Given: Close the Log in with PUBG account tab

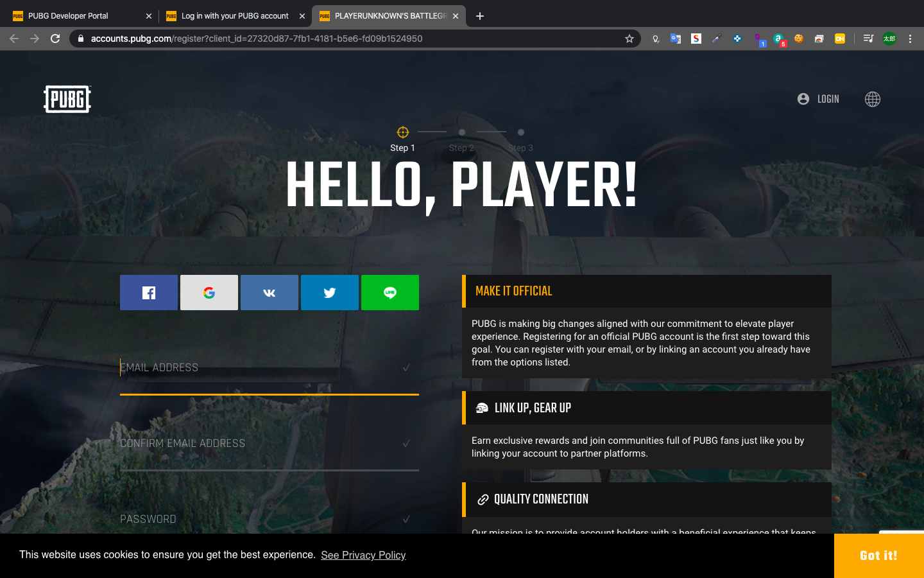Looking at the screenshot, I should (302, 16).
